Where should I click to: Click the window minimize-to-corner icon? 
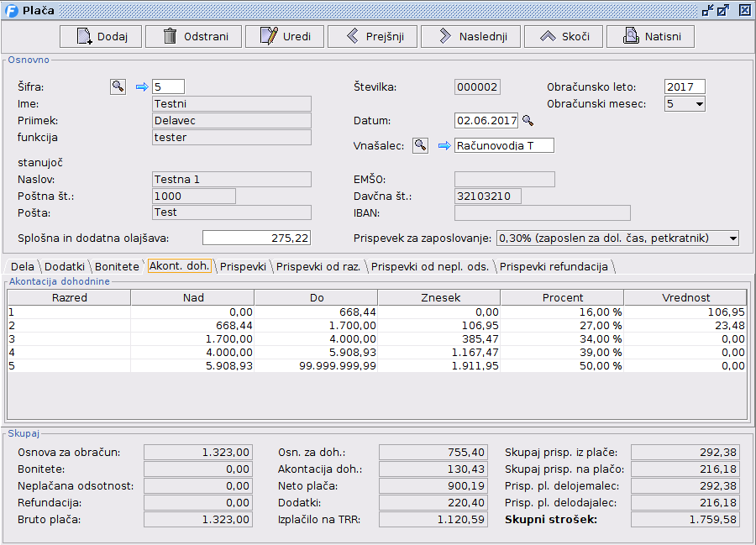pyautogui.click(x=708, y=11)
